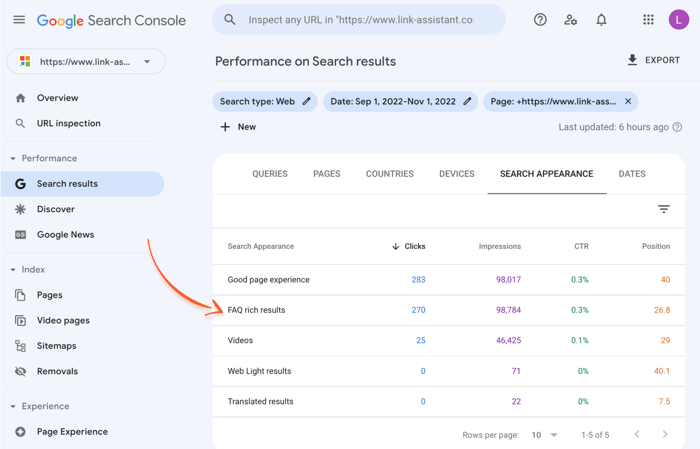Click the clicks value '270'
This screenshot has height=449, width=700.
click(x=418, y=310)
